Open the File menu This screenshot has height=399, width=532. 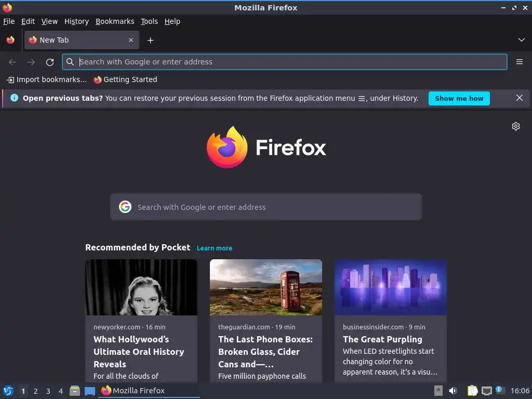pyautogui.click(x=9, y=21)
